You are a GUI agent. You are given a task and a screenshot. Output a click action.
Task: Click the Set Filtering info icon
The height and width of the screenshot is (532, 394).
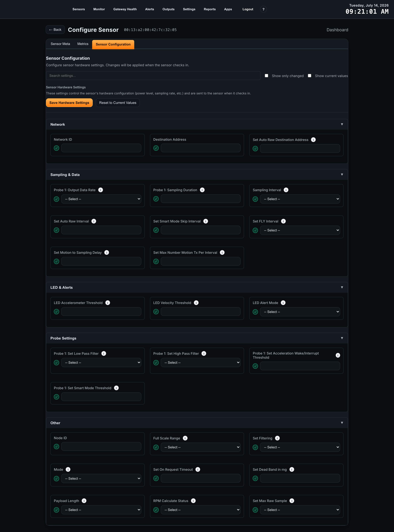pyautogui.click(x=277, y=438)
